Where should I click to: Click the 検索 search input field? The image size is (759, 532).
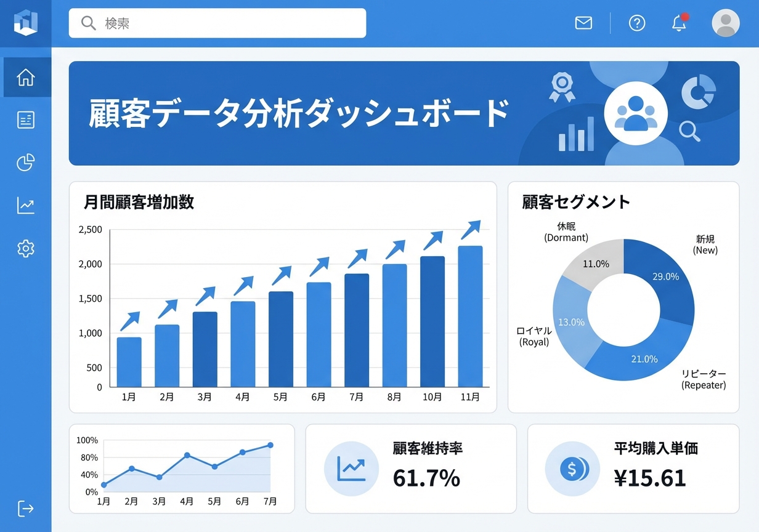[216, 23]
